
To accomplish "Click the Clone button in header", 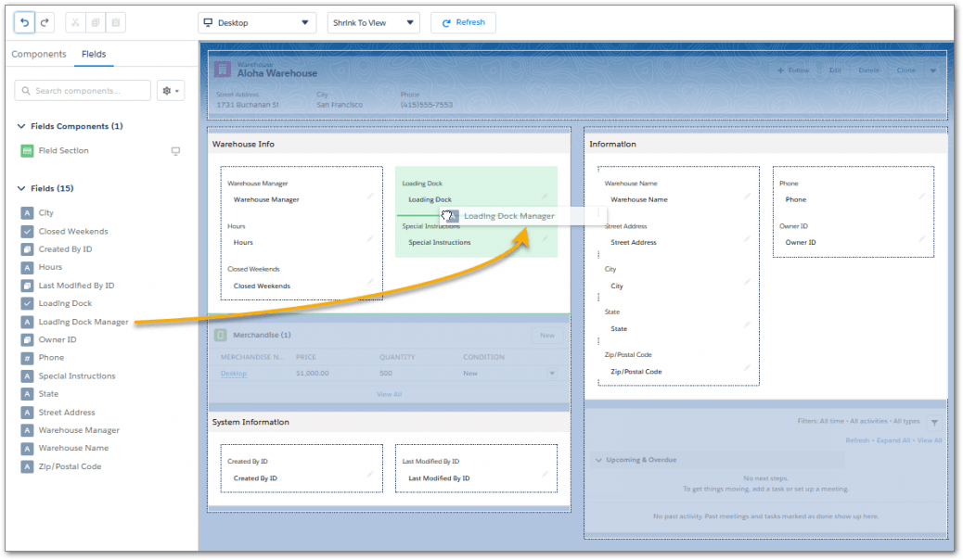I will point(905,70).
